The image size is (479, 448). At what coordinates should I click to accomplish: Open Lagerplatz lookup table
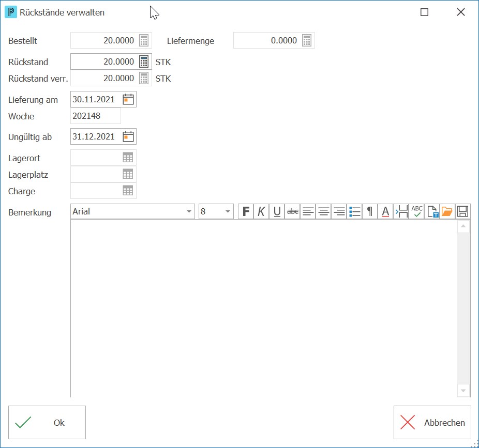(128, 174)
